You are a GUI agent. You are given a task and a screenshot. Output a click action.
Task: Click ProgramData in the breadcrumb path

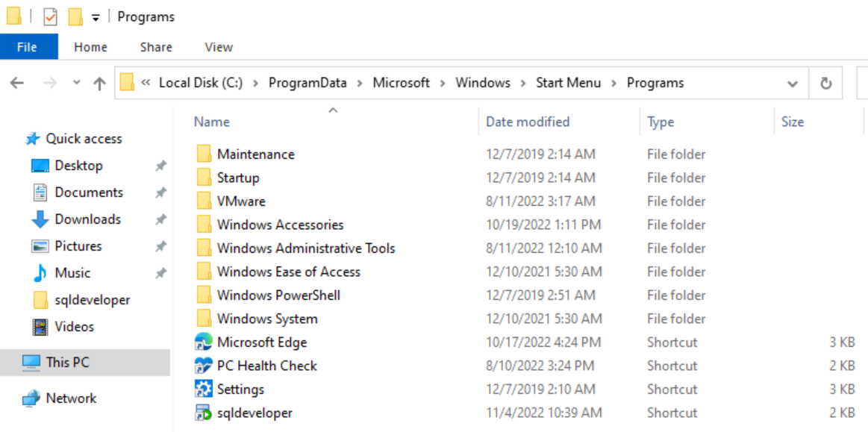pyautogui.click(x=307, y=83)
